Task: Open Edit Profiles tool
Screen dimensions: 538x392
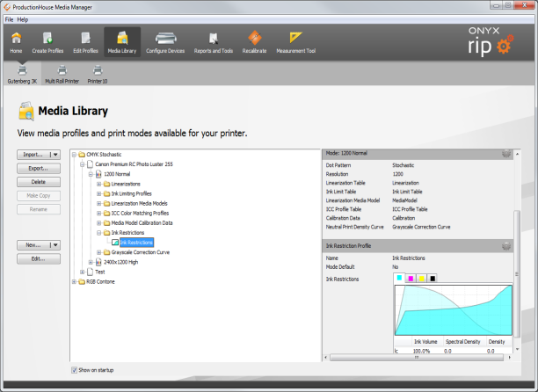Action: pyautogui.click(x=85, y=42)
